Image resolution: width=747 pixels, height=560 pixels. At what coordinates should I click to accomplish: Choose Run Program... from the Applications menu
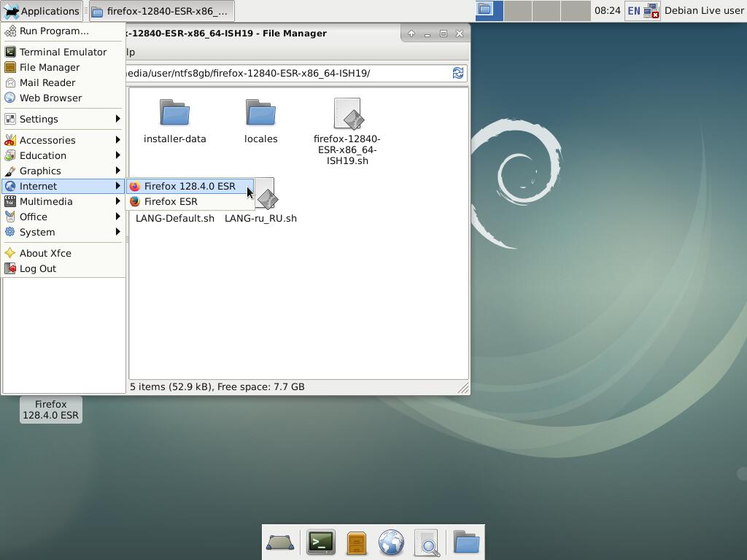[54, 31]
